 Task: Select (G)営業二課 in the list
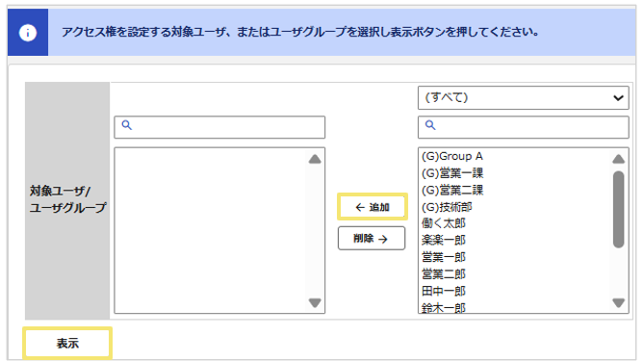[x=452, y=190]
